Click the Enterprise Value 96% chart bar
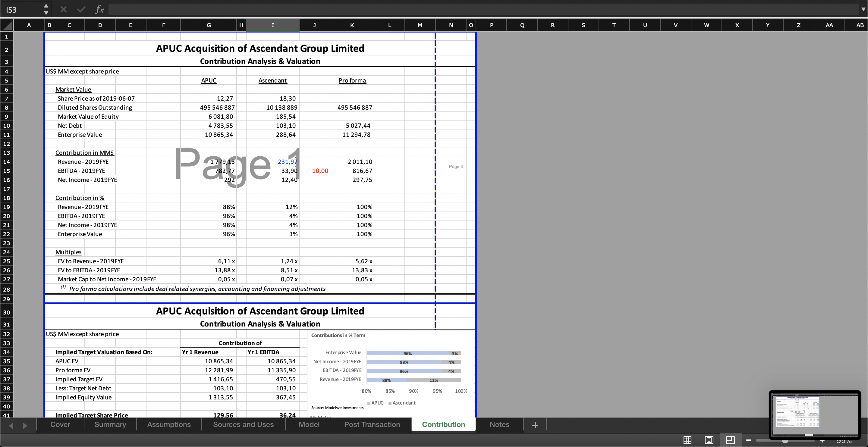The width and height of the screenshot is (868, 447). click(408, 353)
